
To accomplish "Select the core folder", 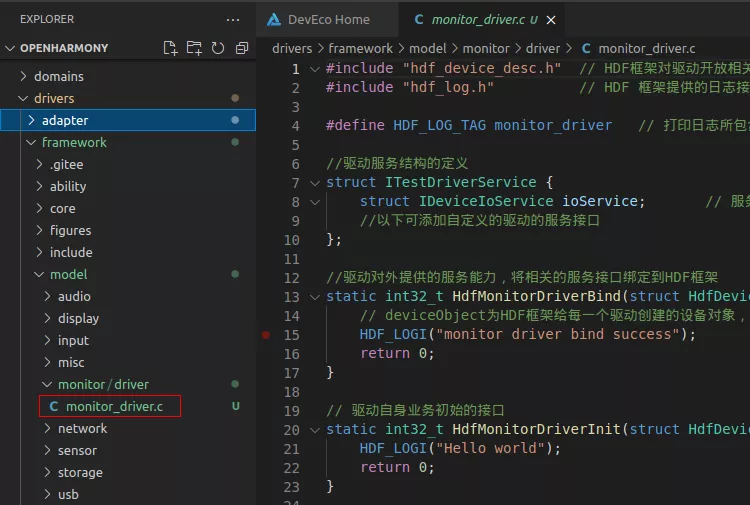I will point(63,209).
